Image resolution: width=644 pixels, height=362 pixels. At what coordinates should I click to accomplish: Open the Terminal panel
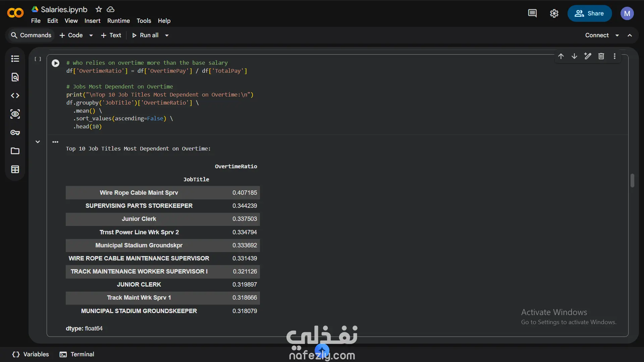coord(77,354)
